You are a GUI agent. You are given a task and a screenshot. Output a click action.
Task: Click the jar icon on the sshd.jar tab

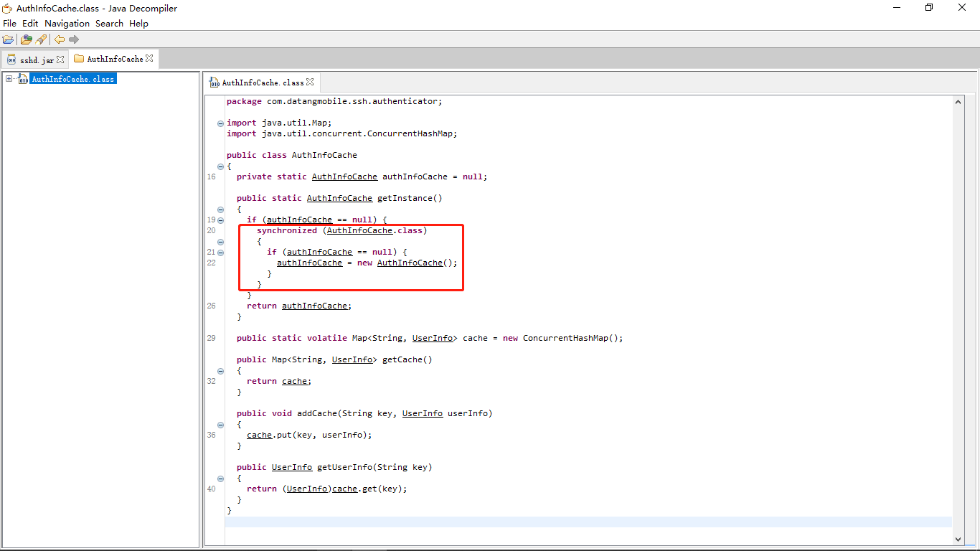pos(11,59)
